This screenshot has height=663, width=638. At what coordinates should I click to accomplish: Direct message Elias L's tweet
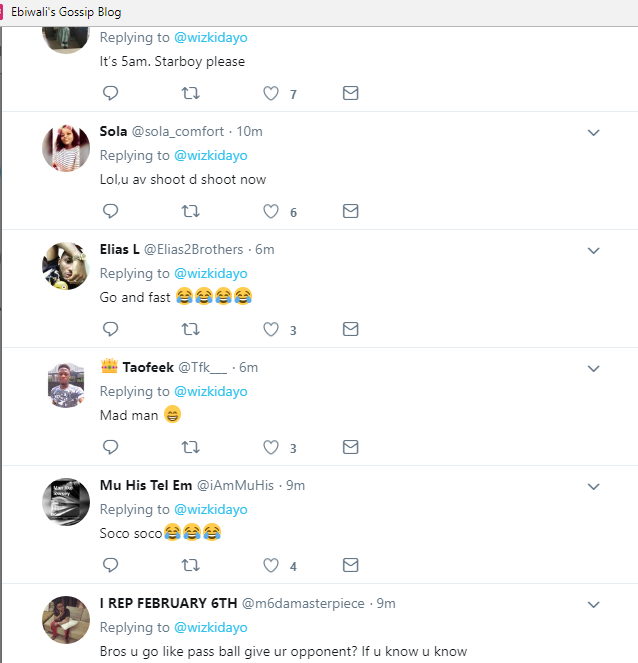click(350, 329)
